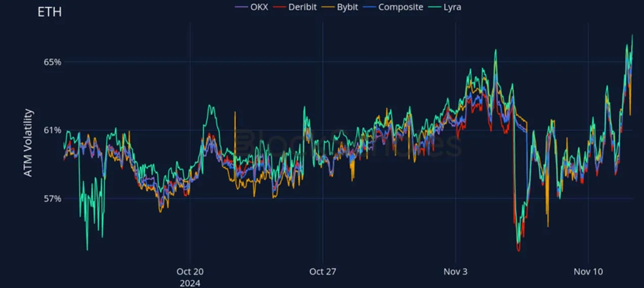Toggle the Lyra series in legend
644x288 pixels.
pyautogui.click(x=444, y=7)
